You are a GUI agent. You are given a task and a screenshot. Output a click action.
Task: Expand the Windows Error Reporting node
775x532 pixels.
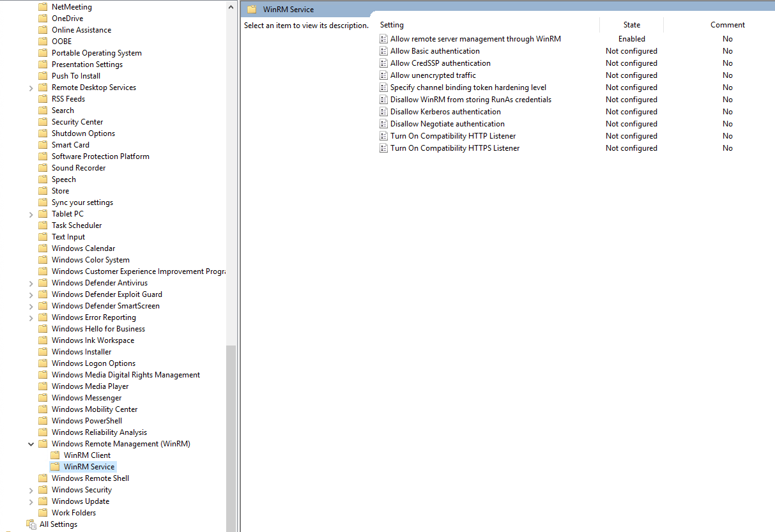point(31,318)
